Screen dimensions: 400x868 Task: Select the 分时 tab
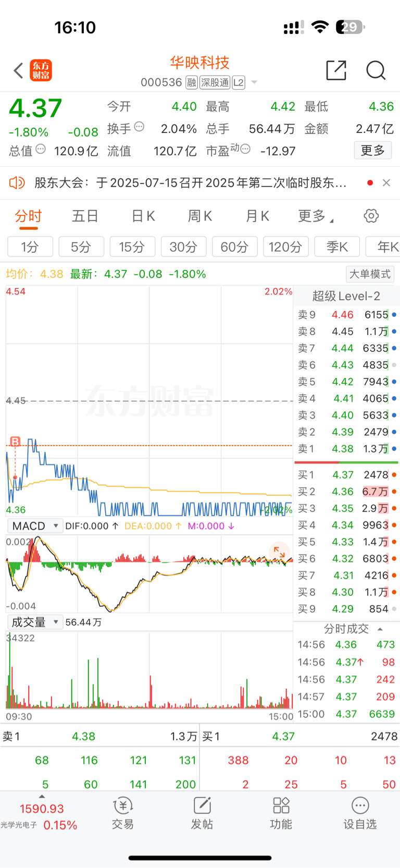(28, 216)
